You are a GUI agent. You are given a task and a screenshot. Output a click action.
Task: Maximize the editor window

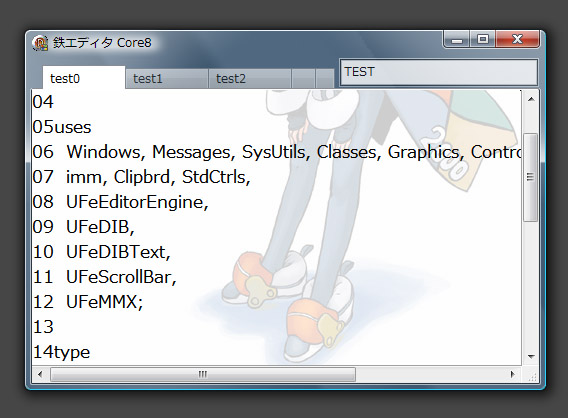(483, 39)
